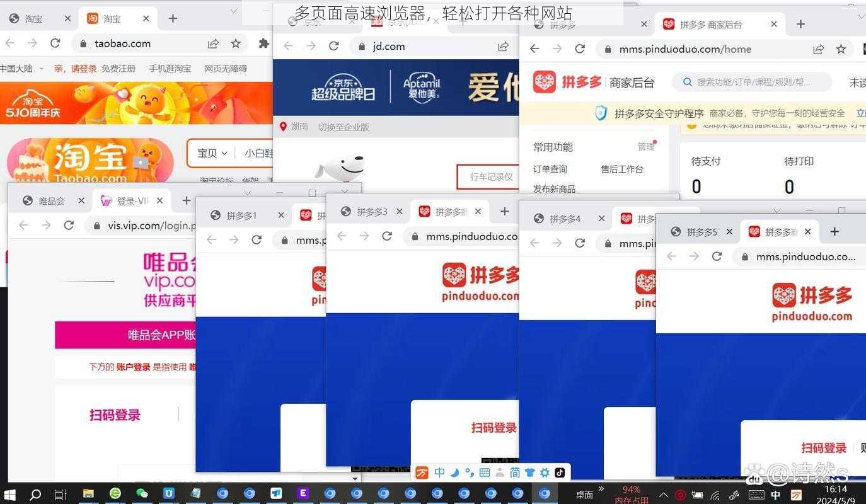The image size is (866, 504).
Task: Reload the page in the 拼多多4 window
Action: (x=580, y=243)
